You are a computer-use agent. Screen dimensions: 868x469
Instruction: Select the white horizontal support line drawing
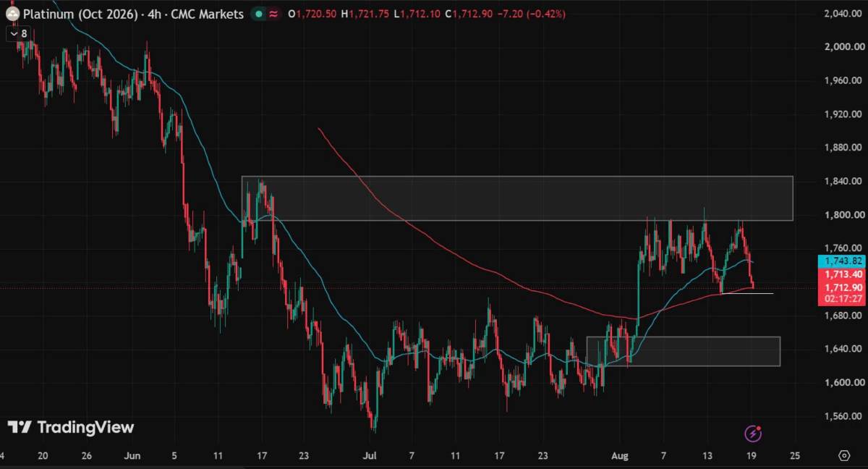[748, 293]
